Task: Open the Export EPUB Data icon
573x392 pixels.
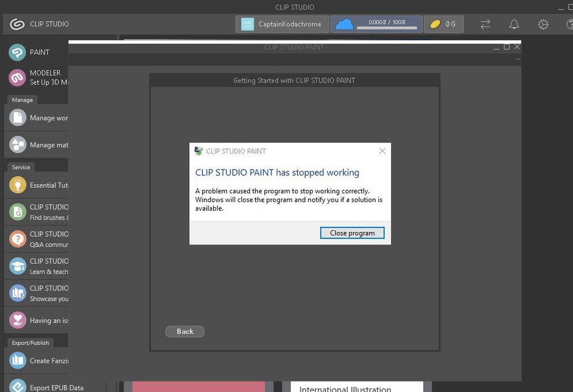Action: (x=17, y=386)
